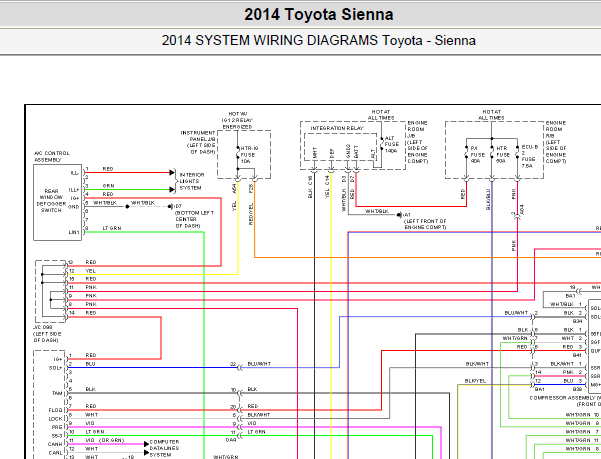Click the 'HTR FUSE 50A' label
The width and height of the screenshot is (601, 459).
tap(502, 155)
